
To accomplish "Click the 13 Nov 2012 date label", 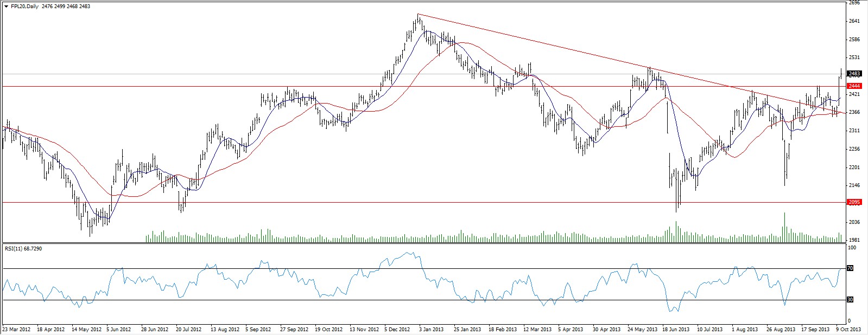I will (x=364, y=329).
